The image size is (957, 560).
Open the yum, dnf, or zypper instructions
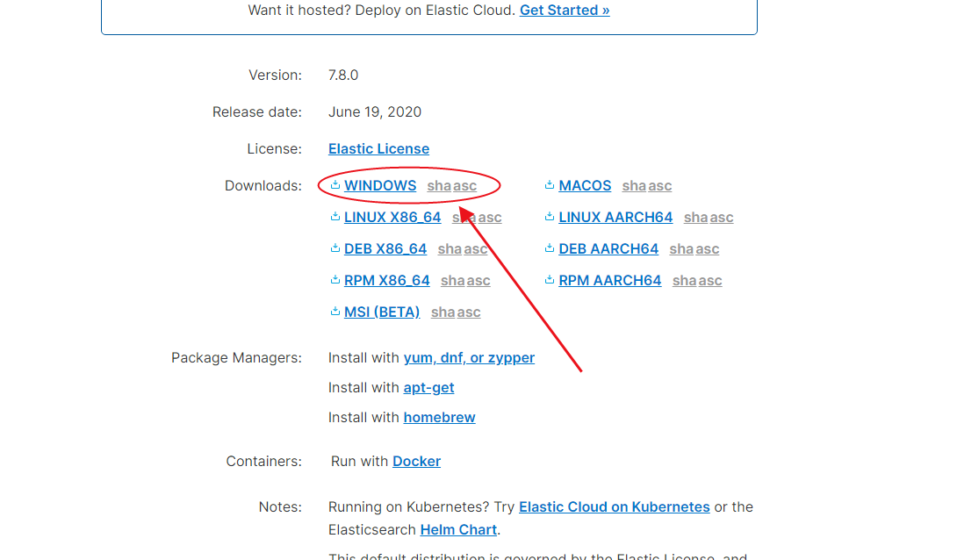[x=469, y=357]
